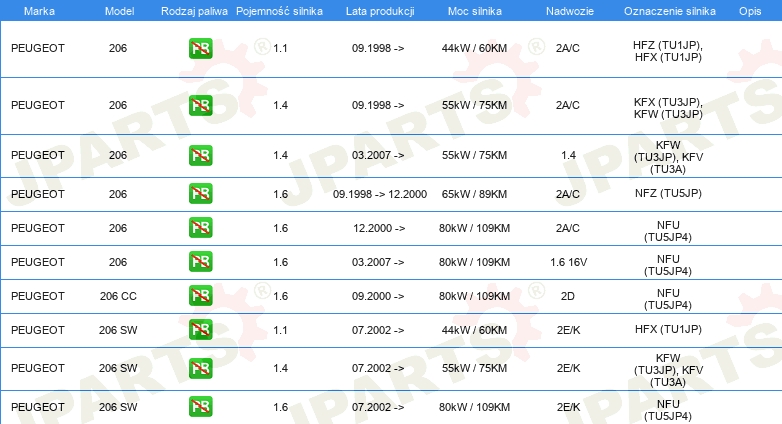
Task: Click the Moc silnika column header
Action: point(474,11)
